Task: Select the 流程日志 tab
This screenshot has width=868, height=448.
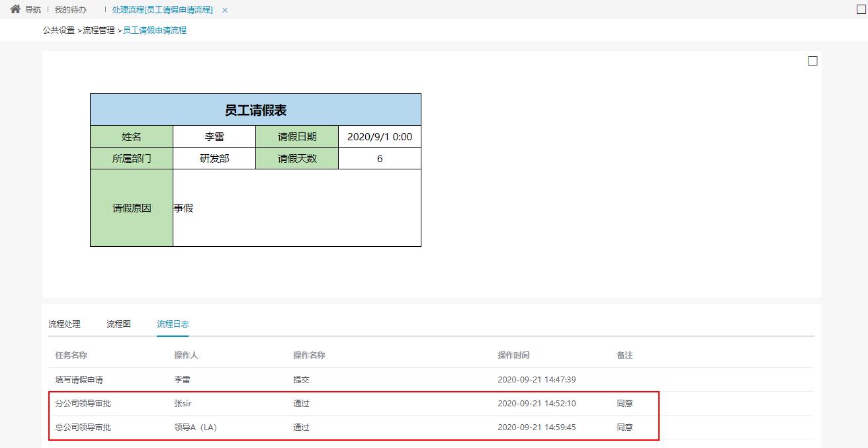Action: (x=172, y=324)
